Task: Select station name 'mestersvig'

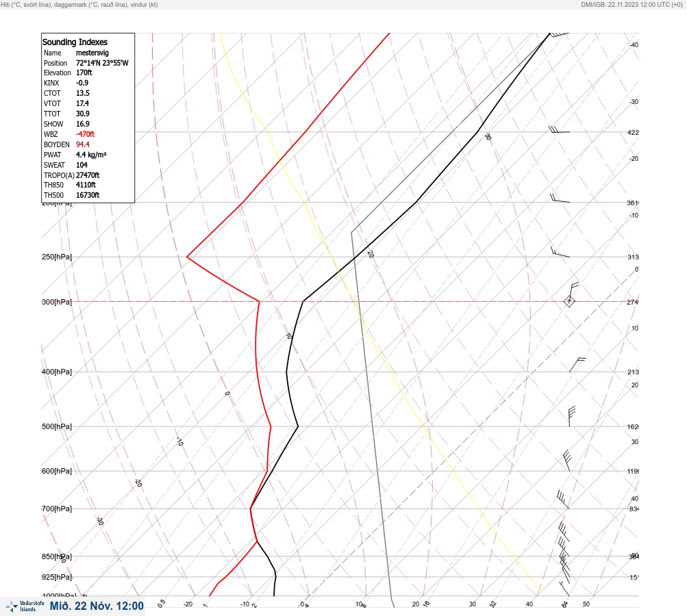Action: 92,53
